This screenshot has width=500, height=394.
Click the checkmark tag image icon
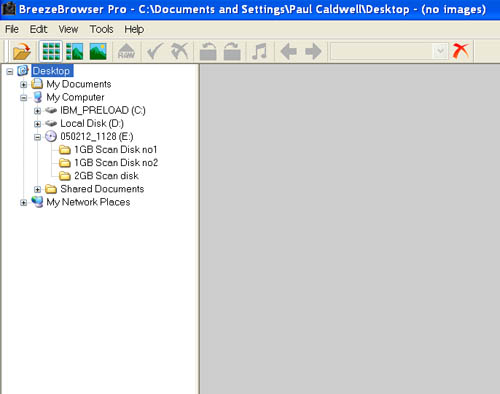(x=155, y=51)
